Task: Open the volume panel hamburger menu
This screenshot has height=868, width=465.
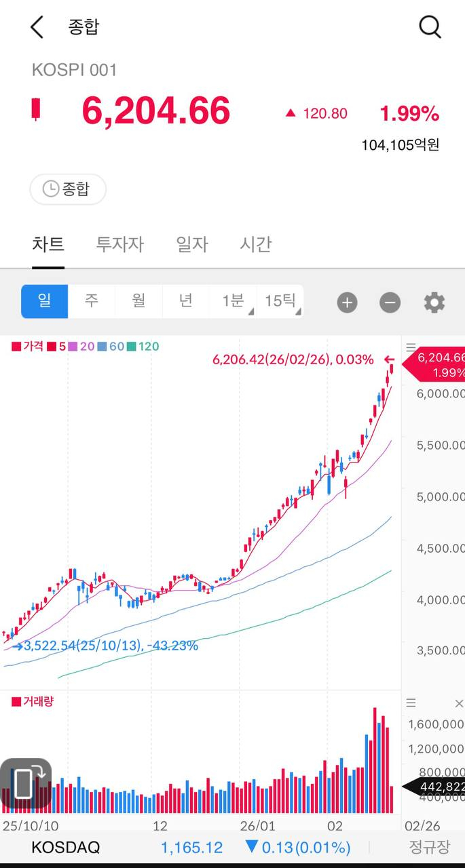Action: click(411, 703)
